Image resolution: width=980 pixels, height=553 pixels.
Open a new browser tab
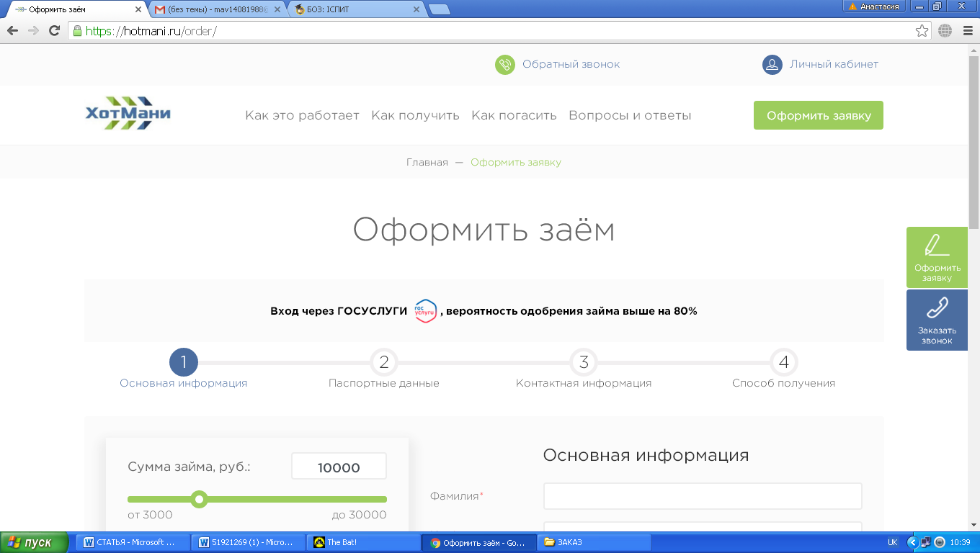point(439,9)
